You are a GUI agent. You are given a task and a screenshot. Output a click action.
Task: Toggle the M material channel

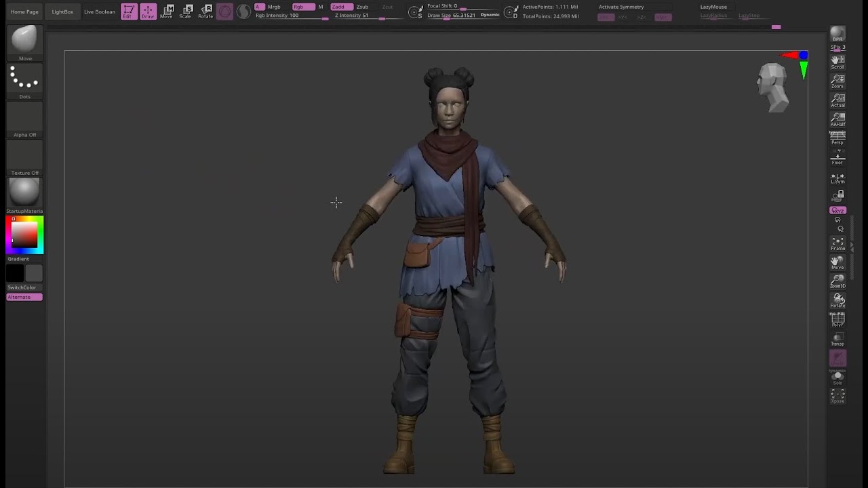[x=321, y=7]
